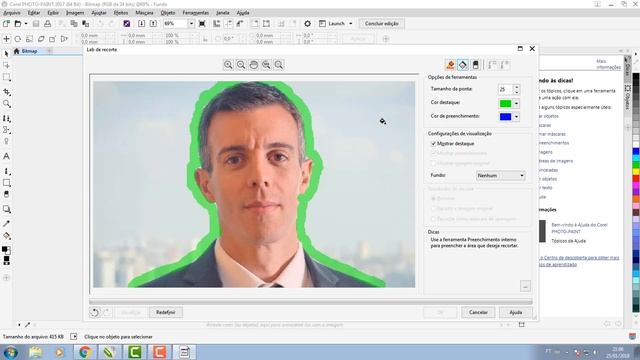Select the Drop Shadow tool in toolbox
The image size is (640, 360).
(7, 209)
